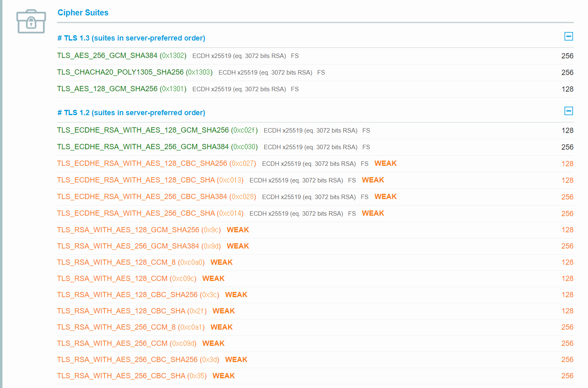Select TLS_RSA_WITH_AES_128_CBC_SHA (0x2f)
588x388 pixels.
132,311
